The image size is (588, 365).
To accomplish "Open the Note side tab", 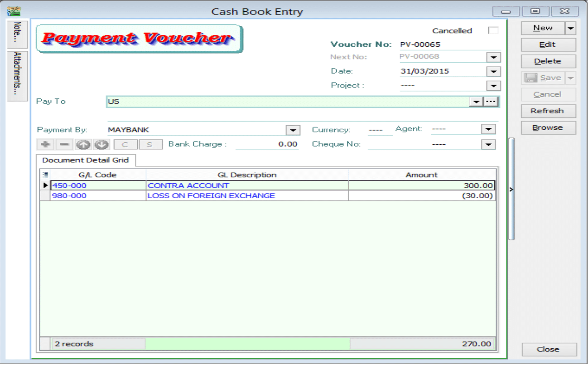I will coord(18,34).
